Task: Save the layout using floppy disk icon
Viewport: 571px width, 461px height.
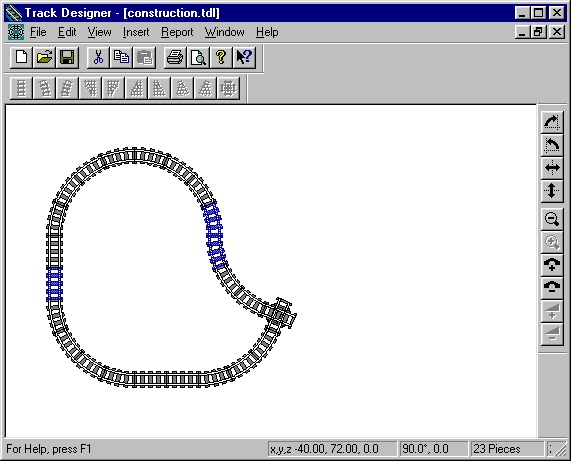Action: tap(67, 58)
